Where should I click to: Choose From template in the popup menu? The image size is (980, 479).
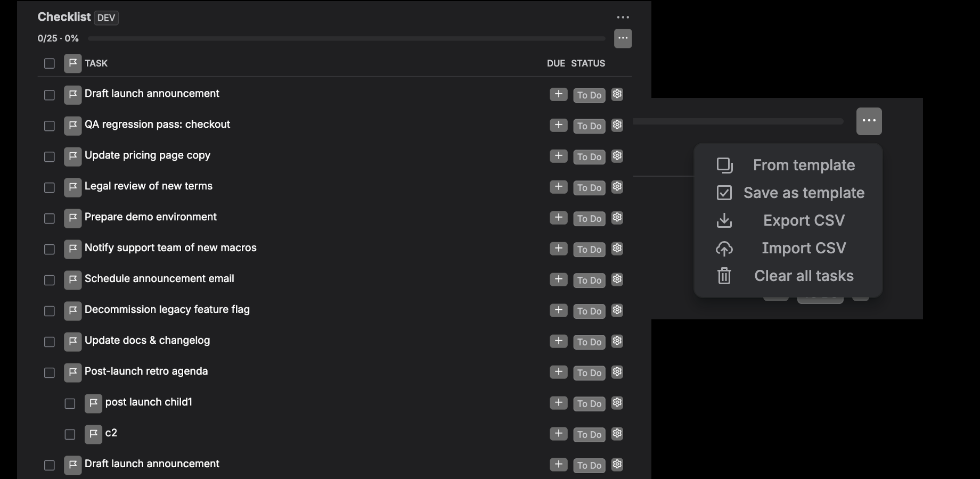tap(788, 165)
